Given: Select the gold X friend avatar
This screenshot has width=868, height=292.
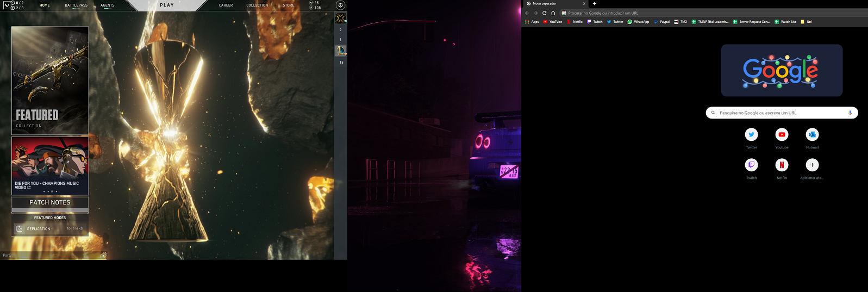Looking at the screenshot, I should 341,18.
